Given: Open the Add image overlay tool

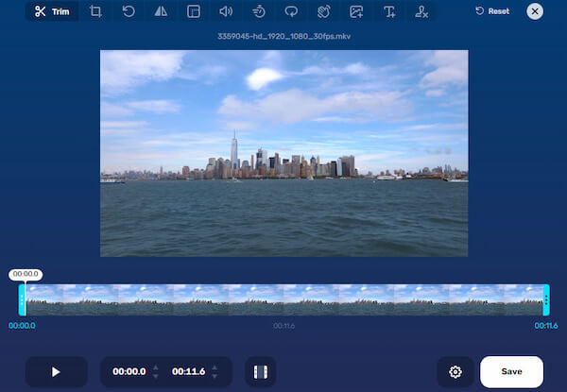Looking at the screenshot, I should tap(356, 12).
